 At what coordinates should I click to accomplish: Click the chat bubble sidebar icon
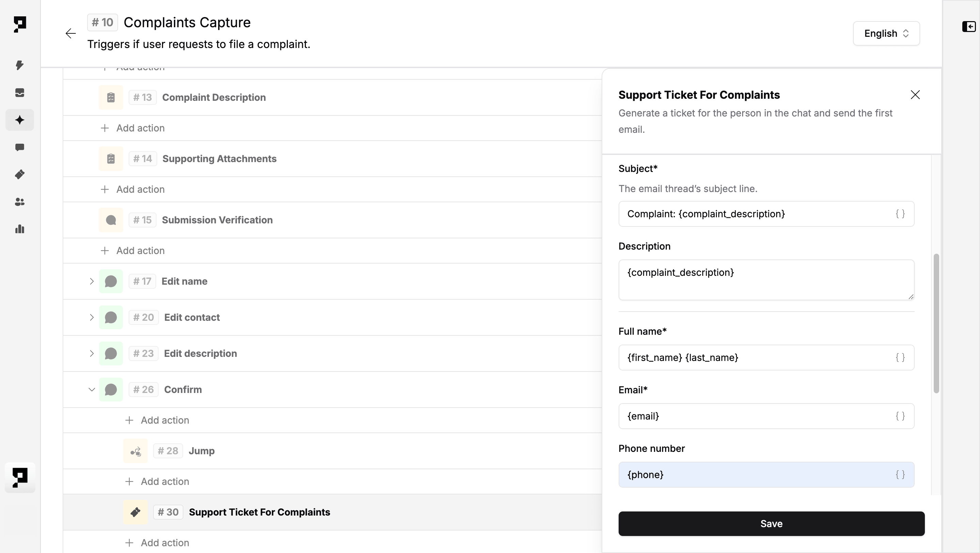pyautogui.click(x=20, y=147)
